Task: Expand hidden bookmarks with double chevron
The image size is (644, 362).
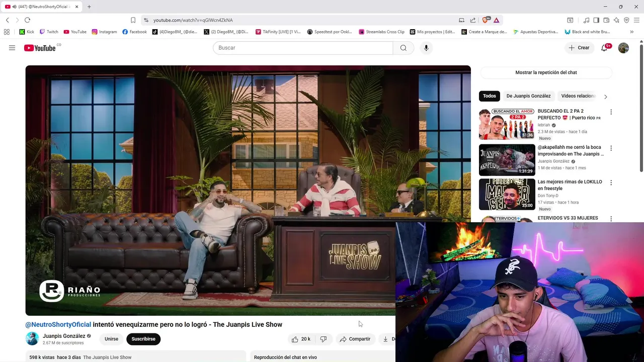Action: tap(632, 32)
